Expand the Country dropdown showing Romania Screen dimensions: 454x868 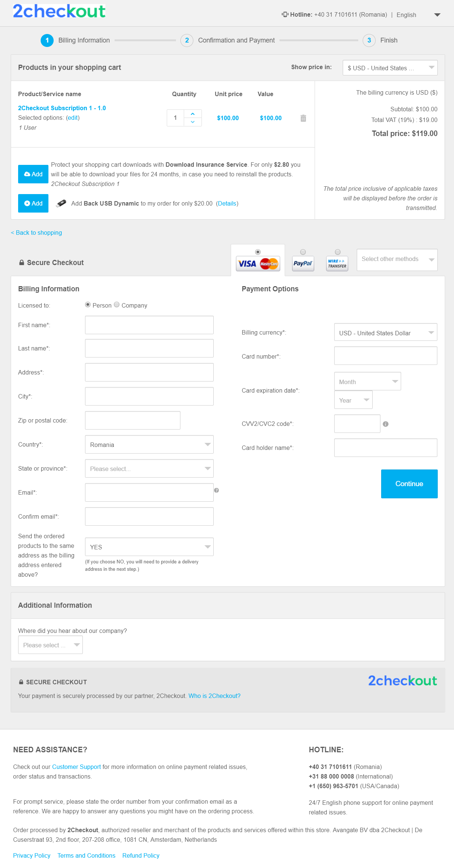pyautogui.click(x=149, y=444)
